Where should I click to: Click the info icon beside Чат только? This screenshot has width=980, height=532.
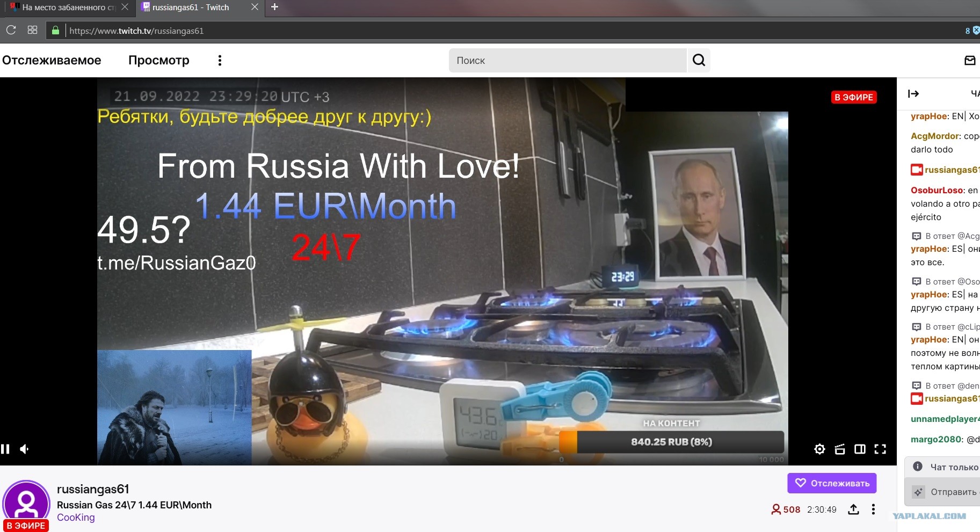tap(918, 467)
